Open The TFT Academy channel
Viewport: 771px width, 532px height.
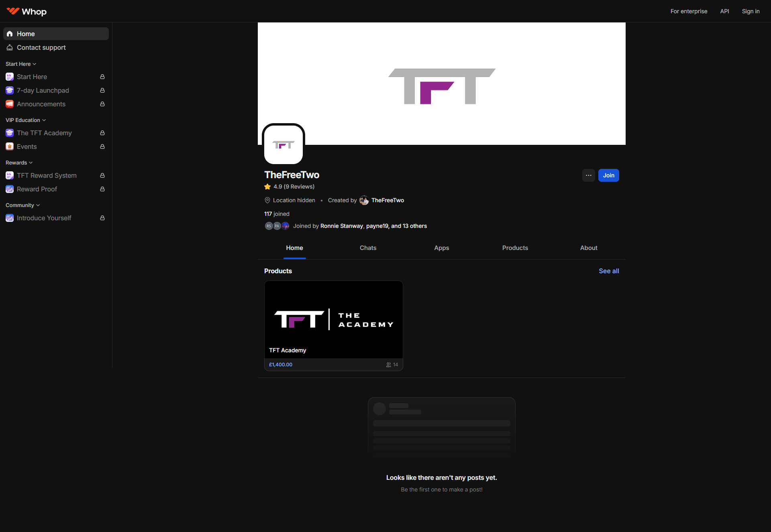click(56, 133)
